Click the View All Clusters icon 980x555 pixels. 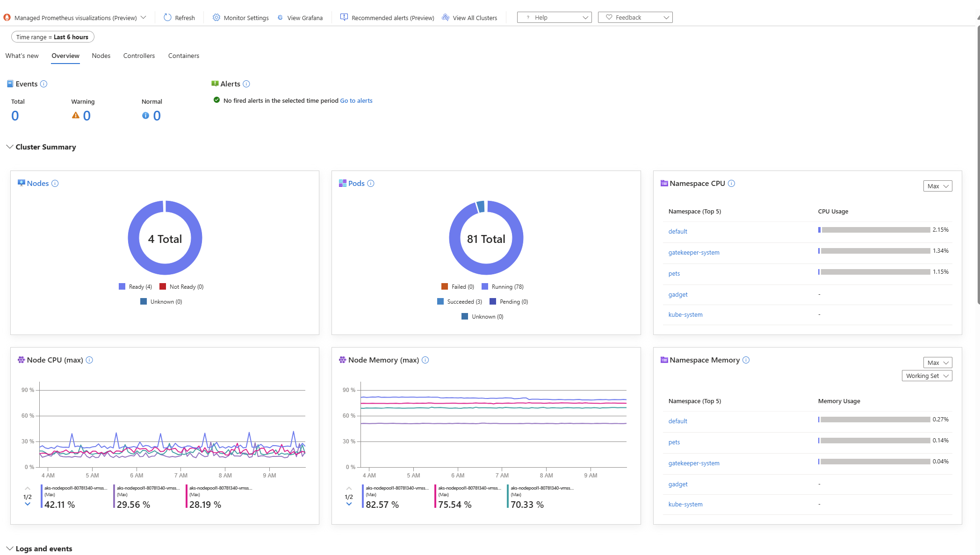[445, 17]
